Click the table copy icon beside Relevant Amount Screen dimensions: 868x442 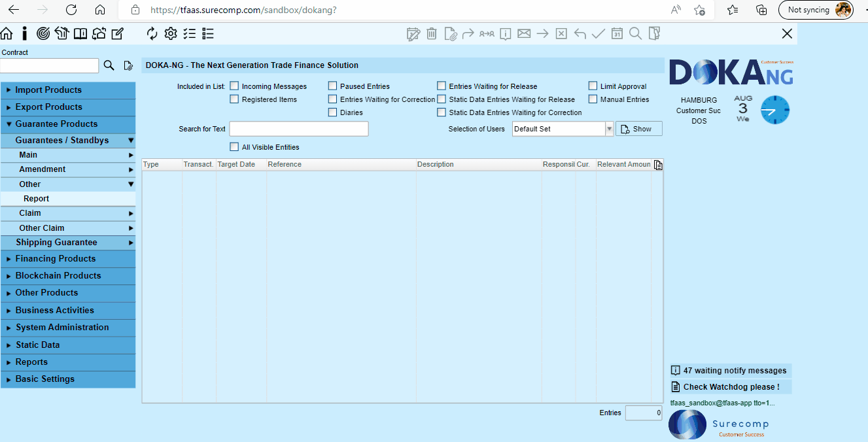pyautogui.click(x=658, y=165)
